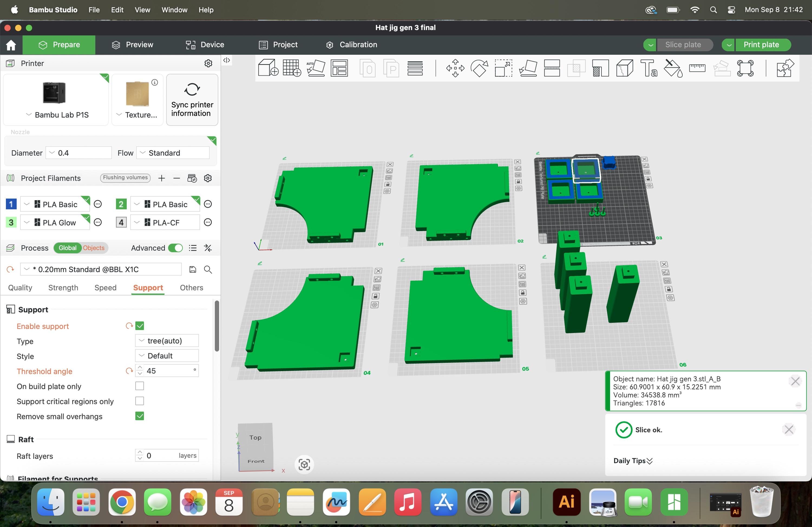
Task: Select the Move tool in toolbar
Action: point(455,68)
